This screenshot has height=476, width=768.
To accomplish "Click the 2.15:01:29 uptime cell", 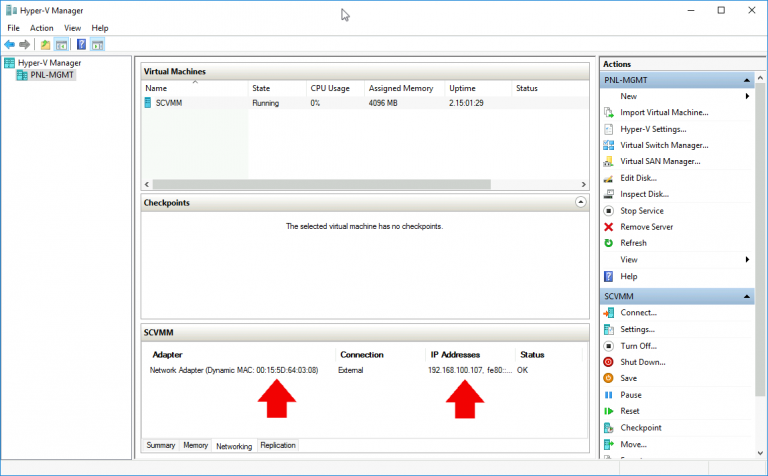I will (466, 103).
